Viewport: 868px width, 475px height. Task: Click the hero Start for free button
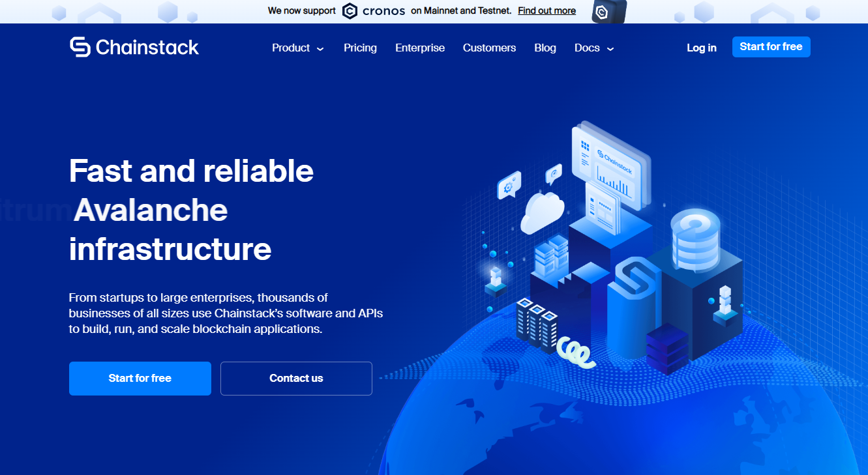(140, 379)
